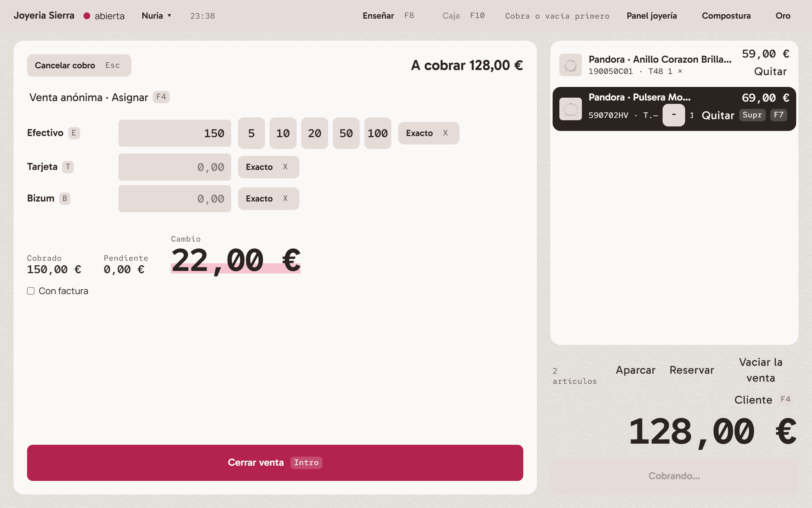Click the Cambio 22,00 € amount

click(235, 261)
